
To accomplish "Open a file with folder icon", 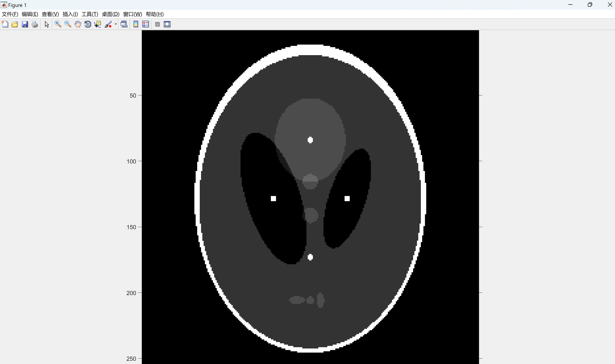I will click(15, 24).
